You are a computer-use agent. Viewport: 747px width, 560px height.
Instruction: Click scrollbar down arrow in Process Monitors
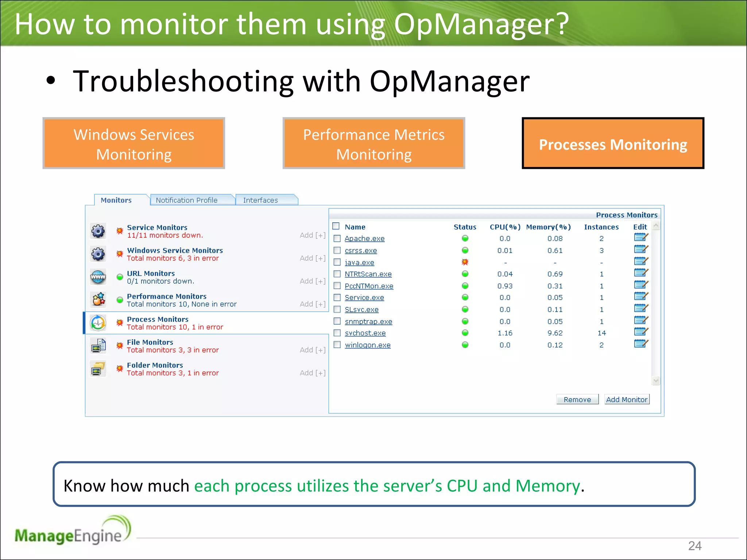coord(656,381)
